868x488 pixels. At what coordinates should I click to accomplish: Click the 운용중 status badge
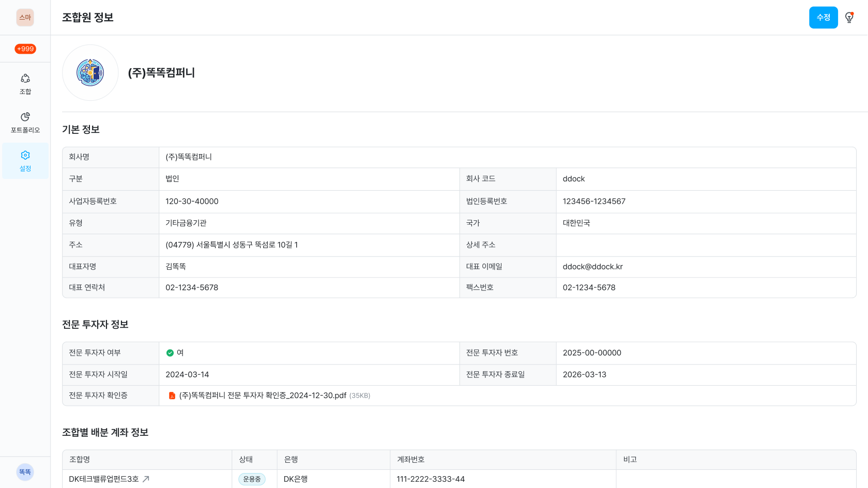click(x=252, y=479)
